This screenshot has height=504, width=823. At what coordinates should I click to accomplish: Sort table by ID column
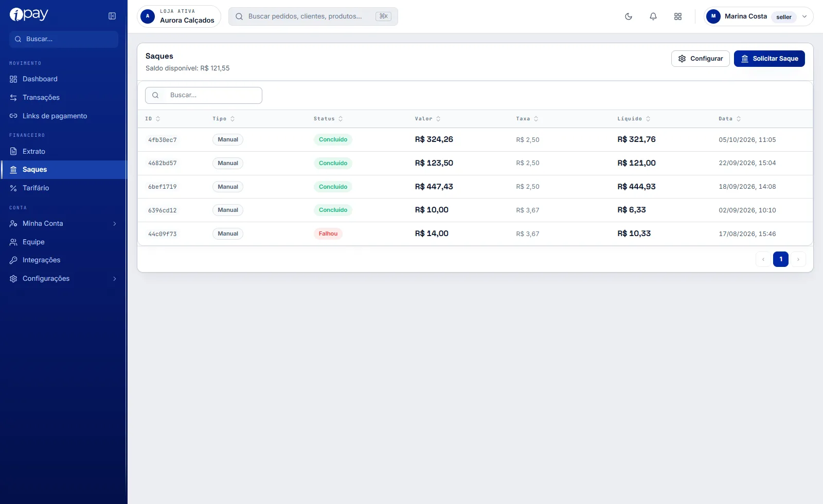[x=153, y=119]
